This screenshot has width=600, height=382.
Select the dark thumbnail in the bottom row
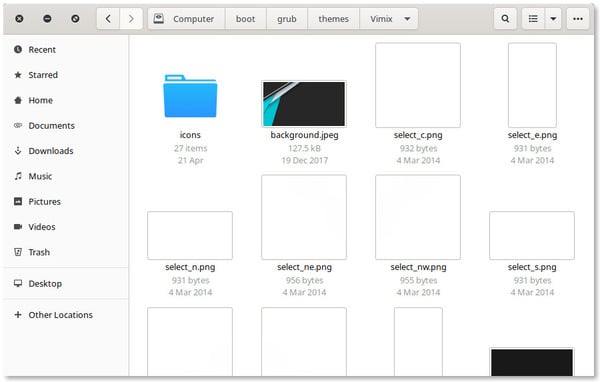(x=532, y=362)
